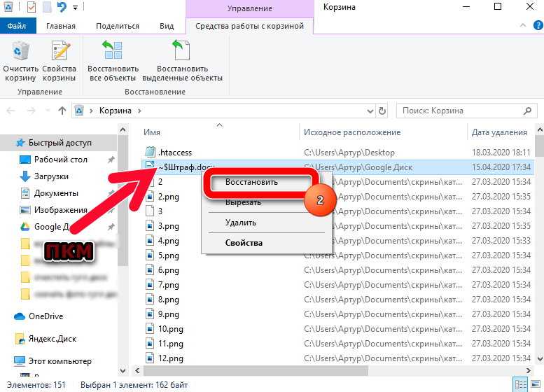Select the 2.png file icon
The image size is (544, 392).
tap(150, 196)
